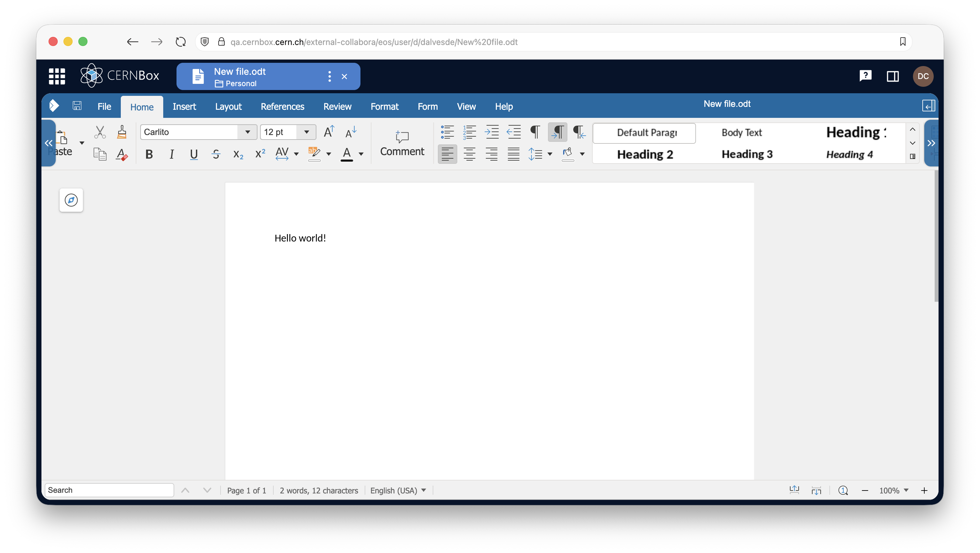Increase indent using the ribbon icon
The image size is (980, 553).
pyautogui.click(x=492, y=132)
